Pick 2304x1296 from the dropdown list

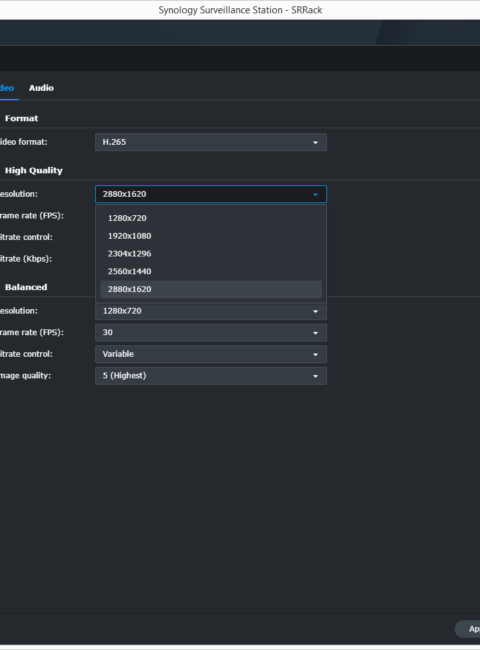click(x=211, y=254)
